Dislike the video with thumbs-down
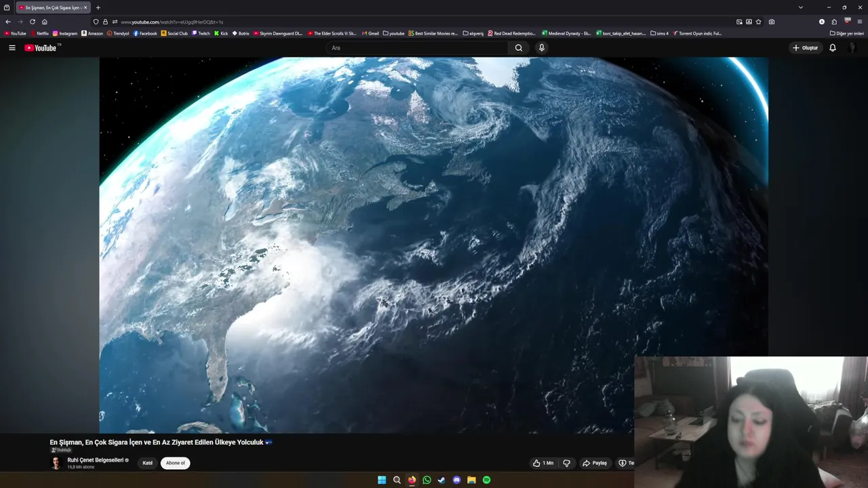Image resolution: width=868 pixels, height=488 pixels. (x=567, y=463)
